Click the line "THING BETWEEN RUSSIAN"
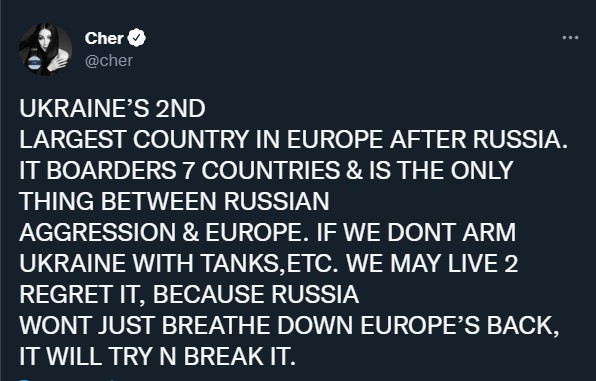Screen dimensions: 596x381 (x=174, y=201)
